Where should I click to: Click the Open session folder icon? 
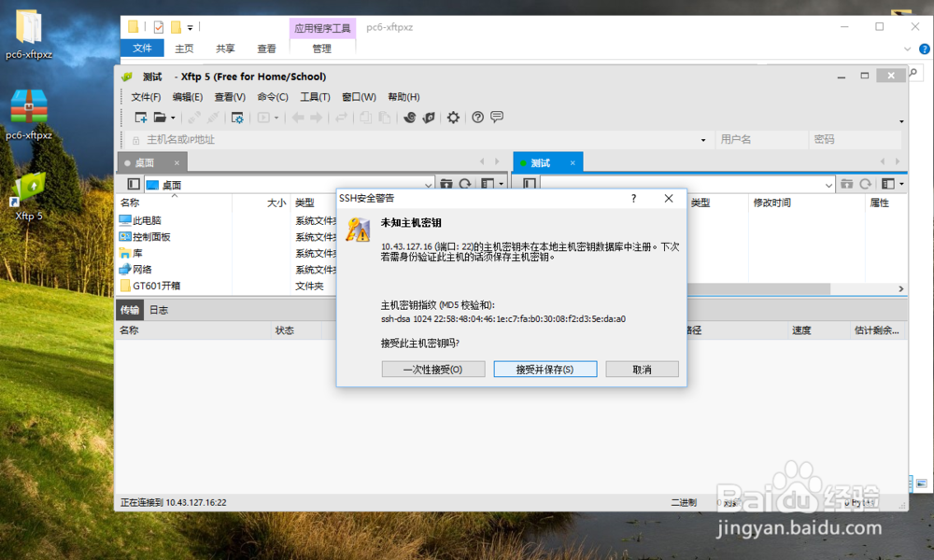[159, 118]
